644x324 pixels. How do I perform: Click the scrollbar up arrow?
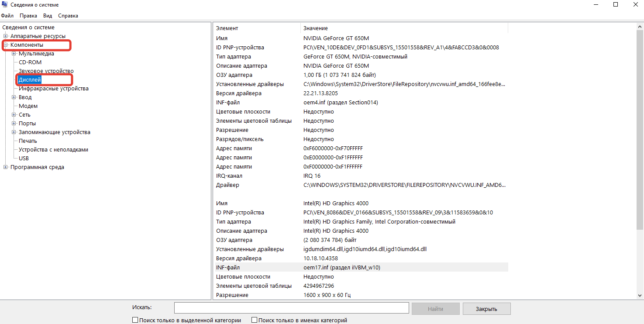(641, 27)
